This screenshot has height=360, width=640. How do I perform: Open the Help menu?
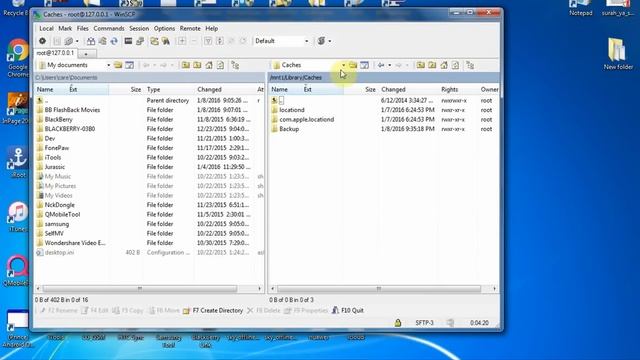click(x=211, y=29)
